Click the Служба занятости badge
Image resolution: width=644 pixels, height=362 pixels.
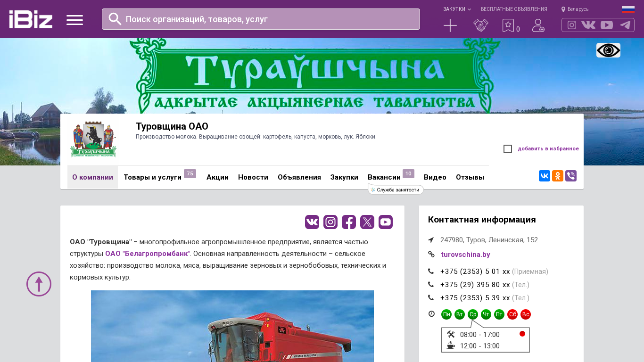tap(396, 189)
